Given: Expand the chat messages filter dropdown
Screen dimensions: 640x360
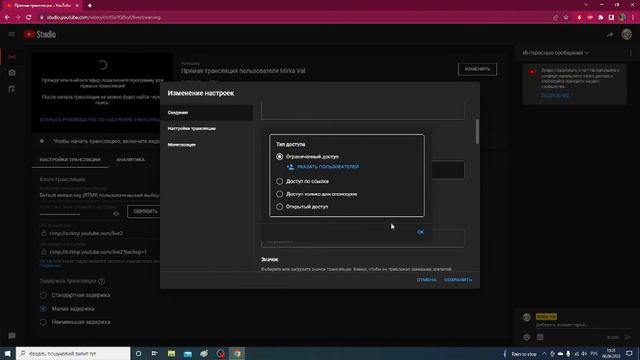Looking at the screenshot, I should pyautogui.click(x=556, y=53).
